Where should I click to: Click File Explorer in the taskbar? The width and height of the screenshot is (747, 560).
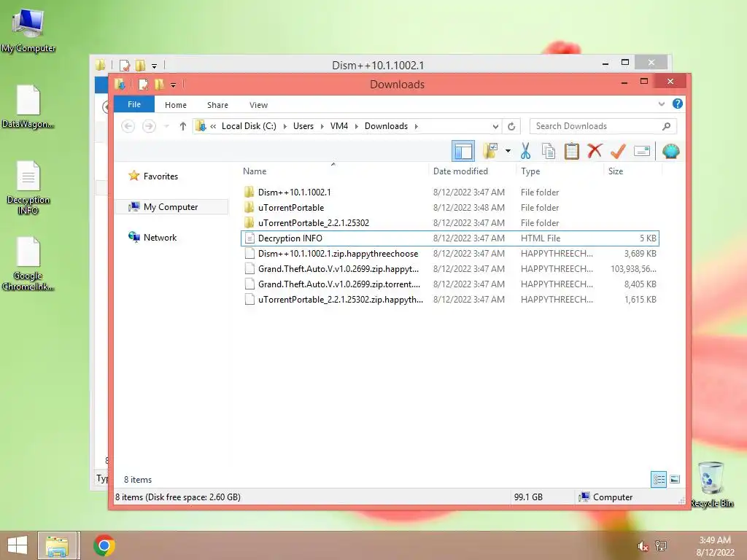click(x=57, y=545)
